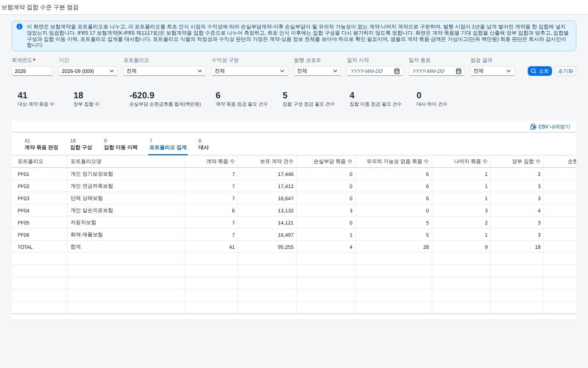Run the search with the 조회 button
Viewport: 588px width, 368px height.
pyautogui.click(x=540, y=71)
